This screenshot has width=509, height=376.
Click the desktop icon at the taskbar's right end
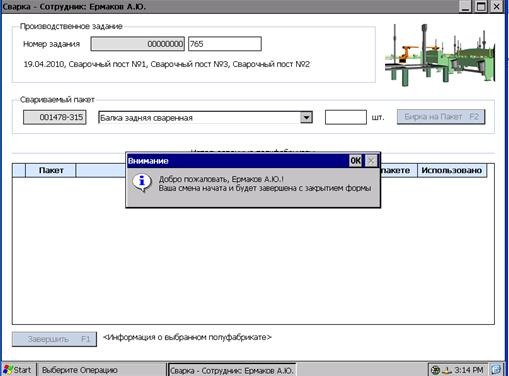[x=496, y=370]
